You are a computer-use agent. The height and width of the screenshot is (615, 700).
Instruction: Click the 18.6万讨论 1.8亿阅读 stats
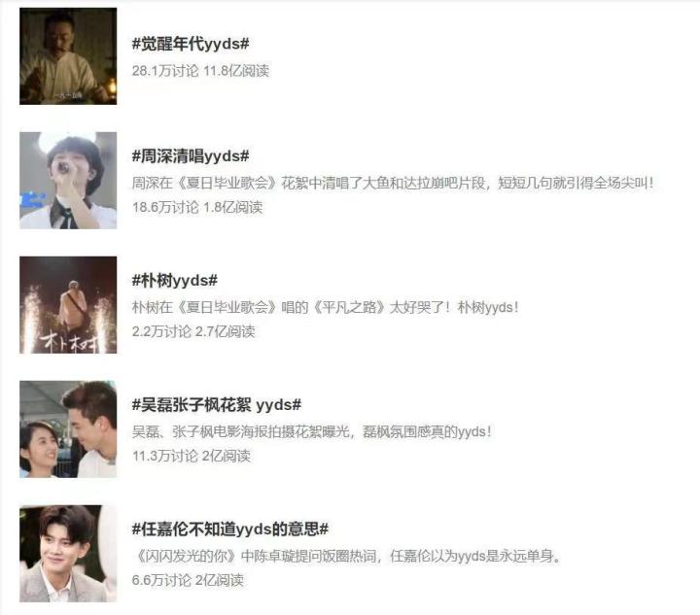[x=197, y=207]
